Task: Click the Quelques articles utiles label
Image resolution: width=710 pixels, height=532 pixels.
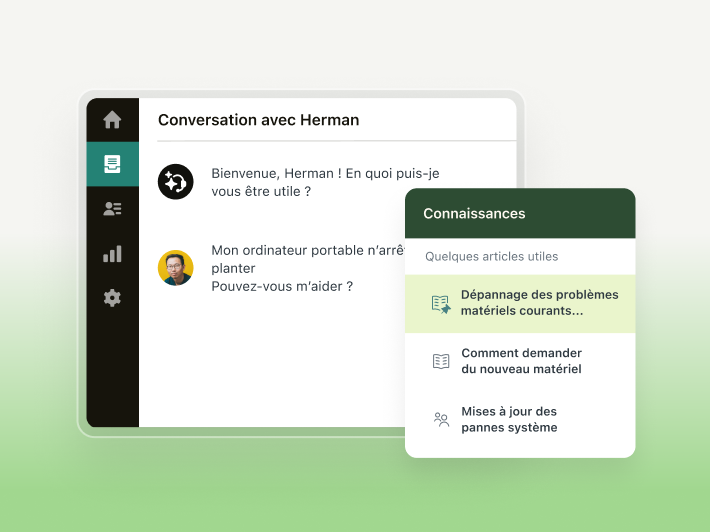Action: [491, 256]
